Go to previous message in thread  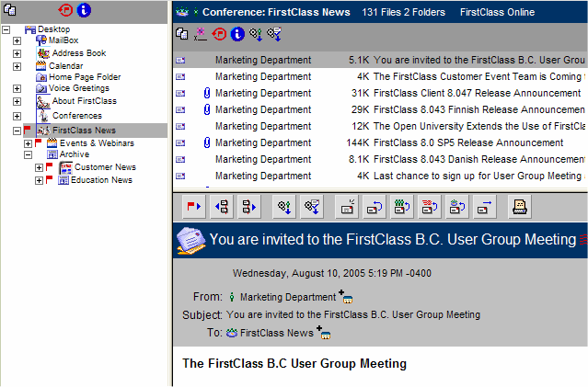(222, 208)
